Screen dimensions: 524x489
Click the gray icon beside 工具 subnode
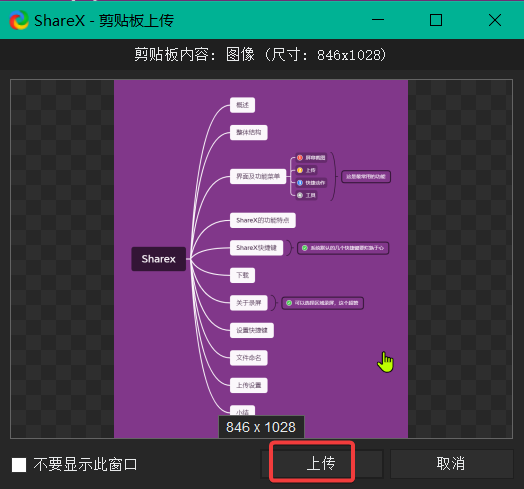[x=300, y=195]
